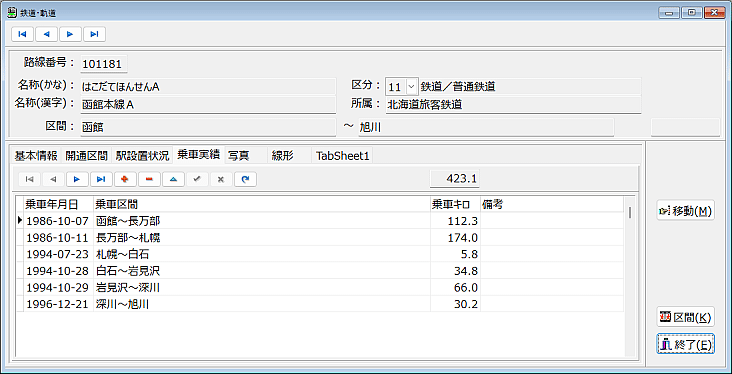Click the kilometer value 66.0
The height and width of the screenshot is (374, 732).
[x=455, y=288]
